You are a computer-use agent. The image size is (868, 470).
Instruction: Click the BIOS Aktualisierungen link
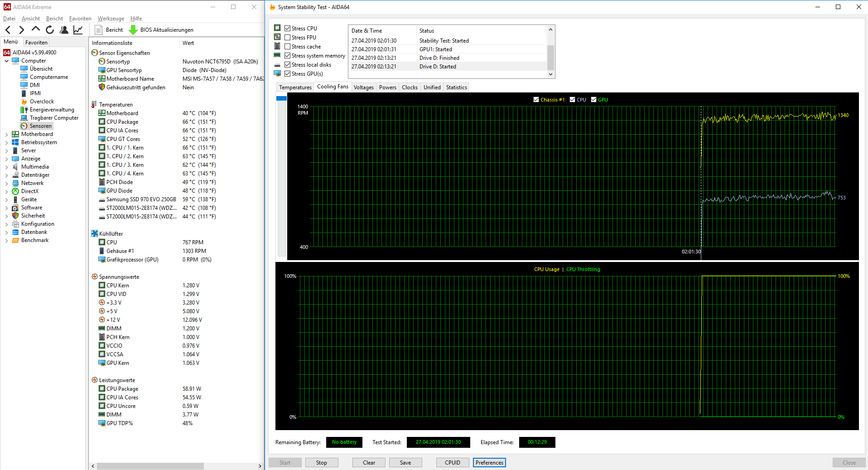point(167,30)
